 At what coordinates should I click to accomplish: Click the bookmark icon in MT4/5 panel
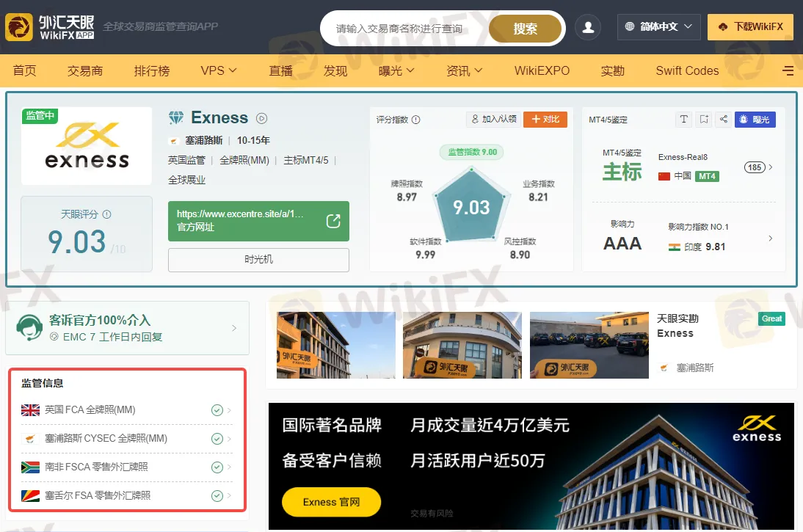tap(704, 120)
